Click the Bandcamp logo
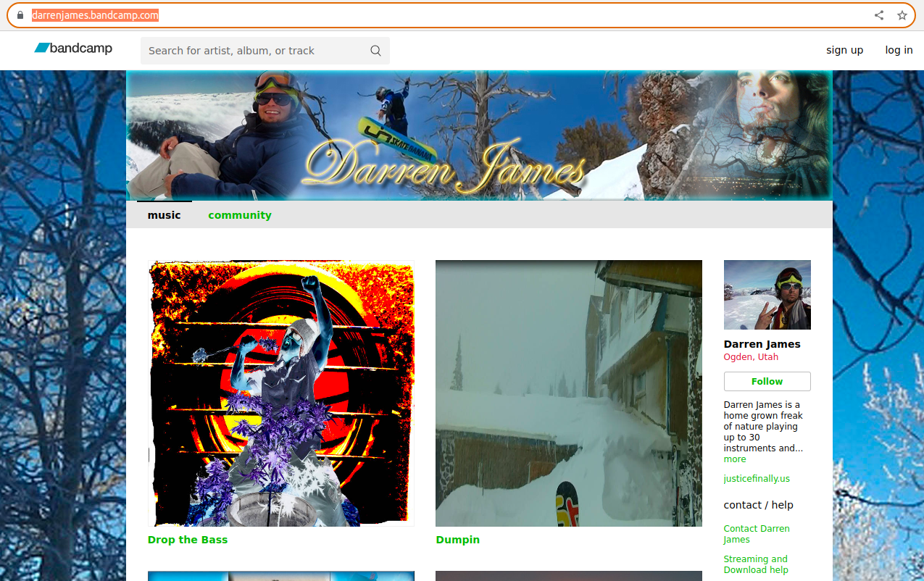Image resolution: width=924 pixels, height=581 pixels. click(72, 48)
